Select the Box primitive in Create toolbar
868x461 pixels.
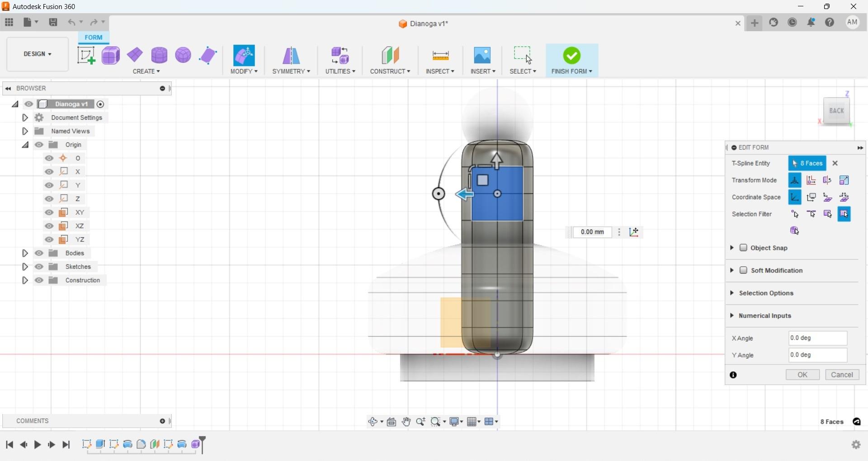111,55
